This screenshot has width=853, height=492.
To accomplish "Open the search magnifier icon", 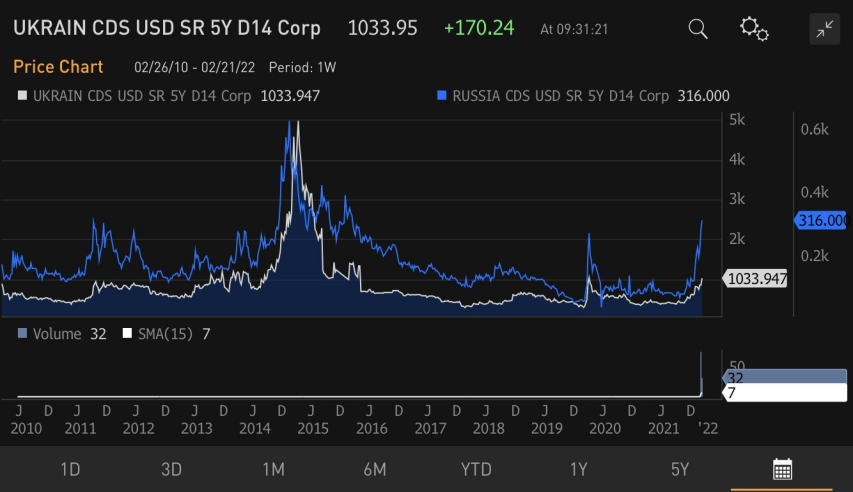I will tap(698, 29).
